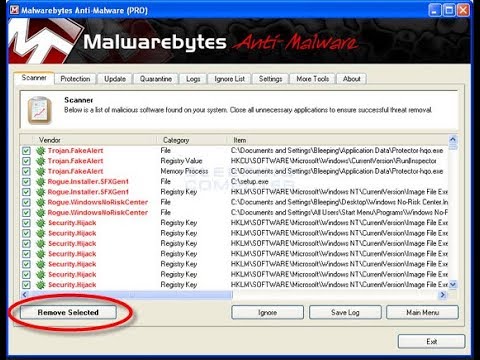Screen dimensions: 480x360
Task: Click bug icon of Trojan.FakeAlert Registry Value row
Action: [41, 161]
